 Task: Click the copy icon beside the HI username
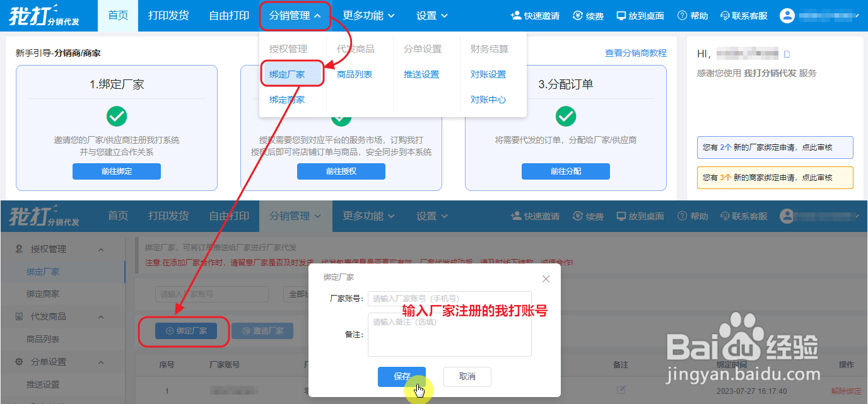point(787,54)
